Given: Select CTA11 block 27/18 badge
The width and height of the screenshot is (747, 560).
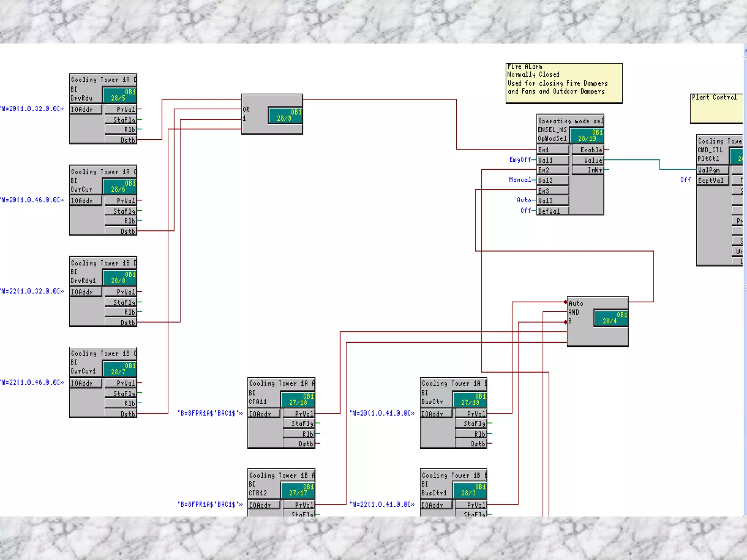Looking at the screenshot, I should click(x=298, y=399).
